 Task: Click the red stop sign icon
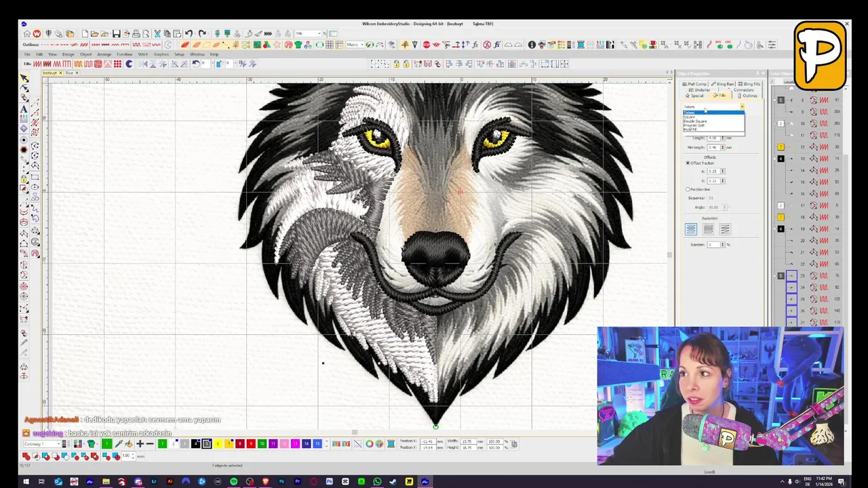427,45
